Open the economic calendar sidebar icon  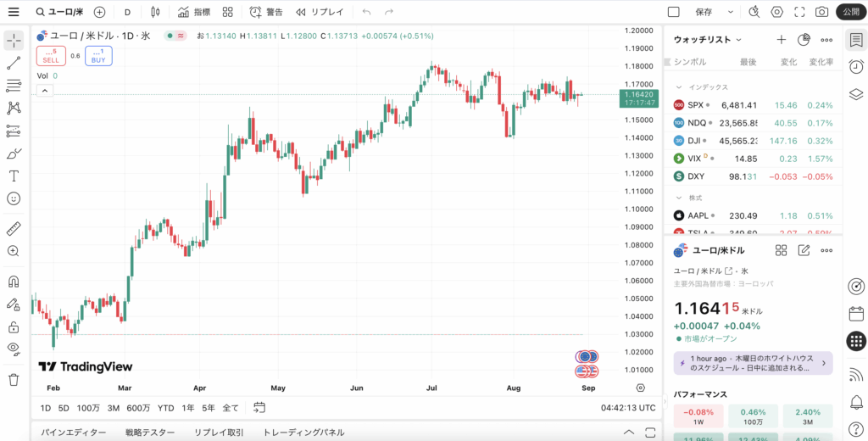click(x=856, y=314)
